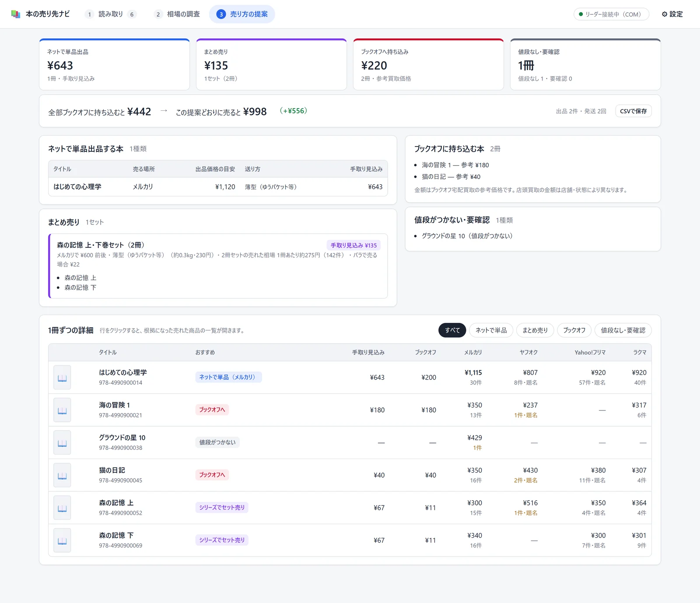Filter by まとめ売り chip

535,330
